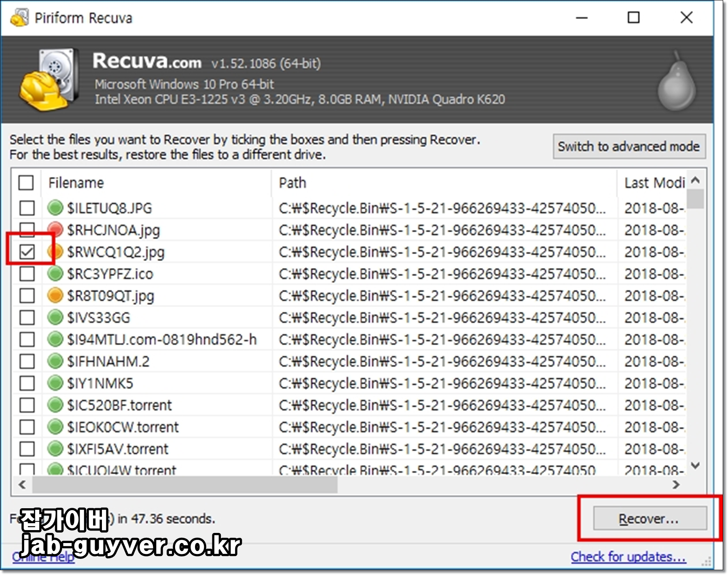Click green status dot for $IC520BF.torrent
This screenshot has width=728, height=575.
(55, 405)
